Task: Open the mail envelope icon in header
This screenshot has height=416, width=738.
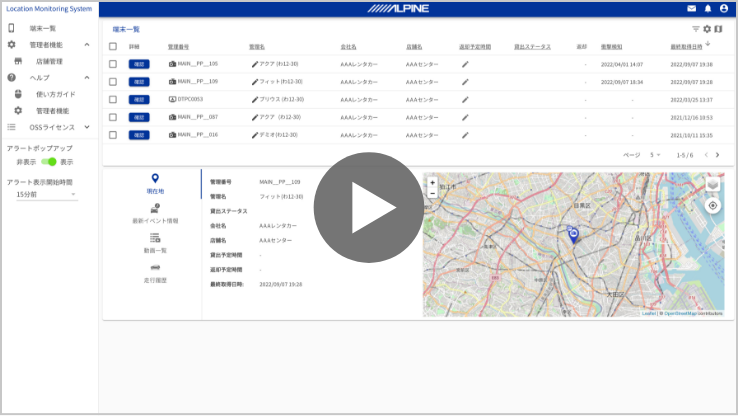Action: pos(692,8)
